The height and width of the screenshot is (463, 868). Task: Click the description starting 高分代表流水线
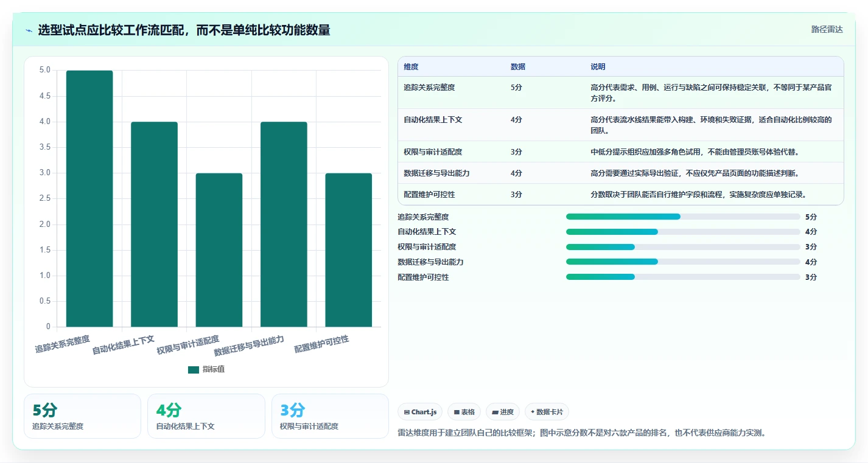[711, 125]
